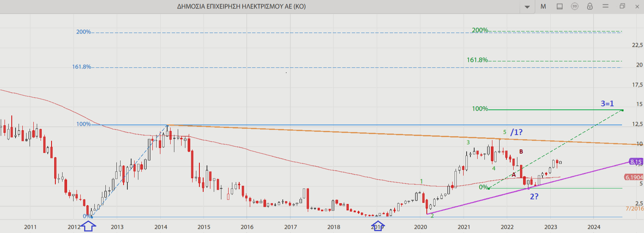
Task: Click the M monthly timeframe button
Action: click(543, 6)
